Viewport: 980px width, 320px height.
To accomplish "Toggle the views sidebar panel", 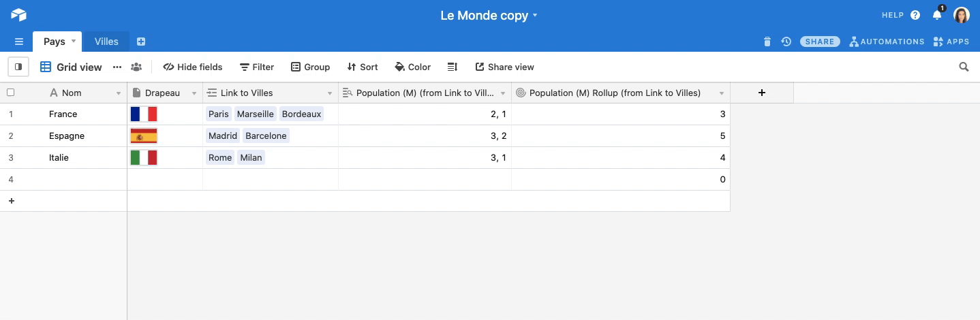I will coord(18,67).
